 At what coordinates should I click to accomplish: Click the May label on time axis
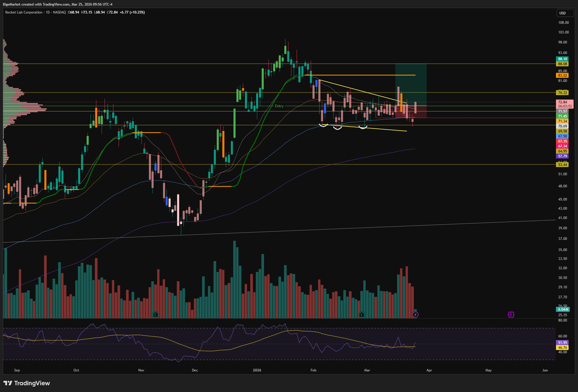[x=488, y=371]
